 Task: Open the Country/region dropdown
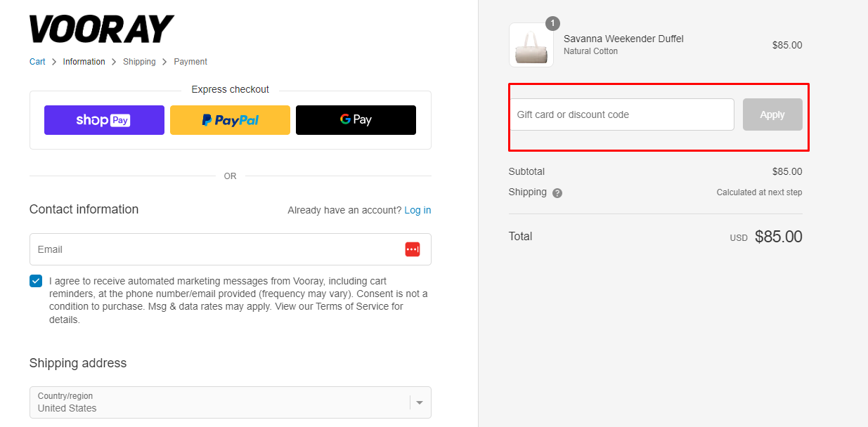(231, 402)
